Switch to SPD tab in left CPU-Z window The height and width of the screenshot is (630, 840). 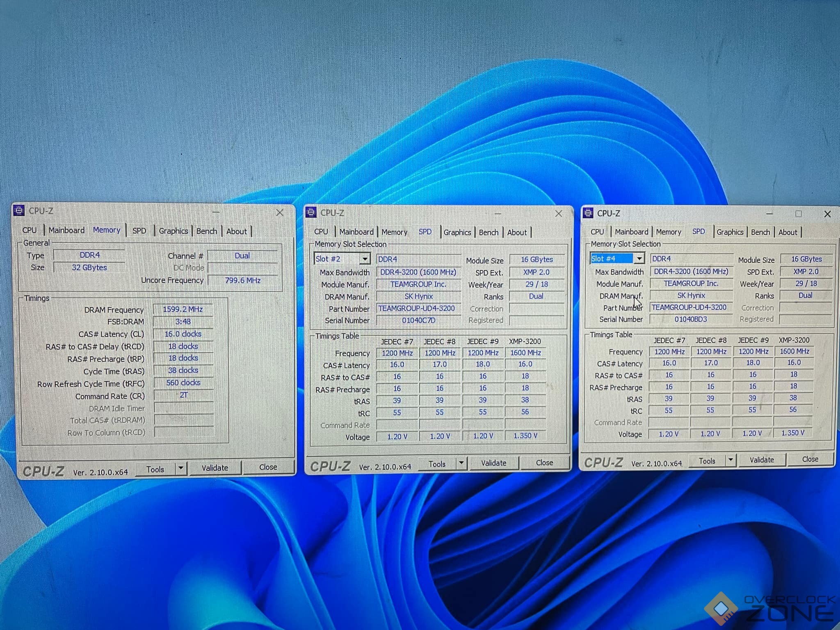(x=139, y=231)
